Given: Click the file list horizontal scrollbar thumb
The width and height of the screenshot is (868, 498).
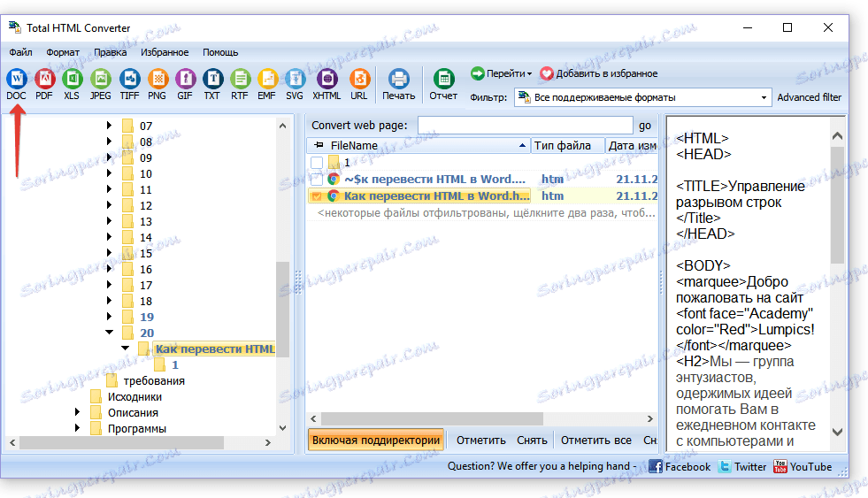Looking at the screenshot, I should [432, 418].
